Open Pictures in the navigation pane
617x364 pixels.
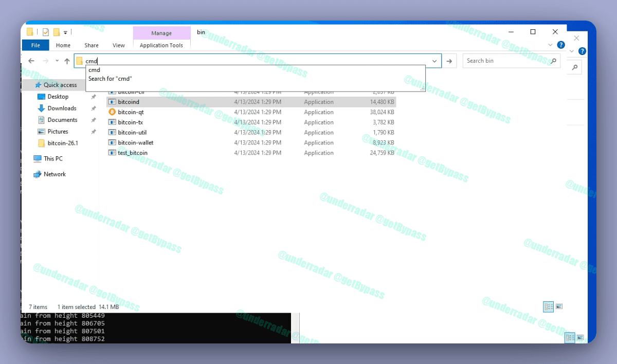pos(58,132)
